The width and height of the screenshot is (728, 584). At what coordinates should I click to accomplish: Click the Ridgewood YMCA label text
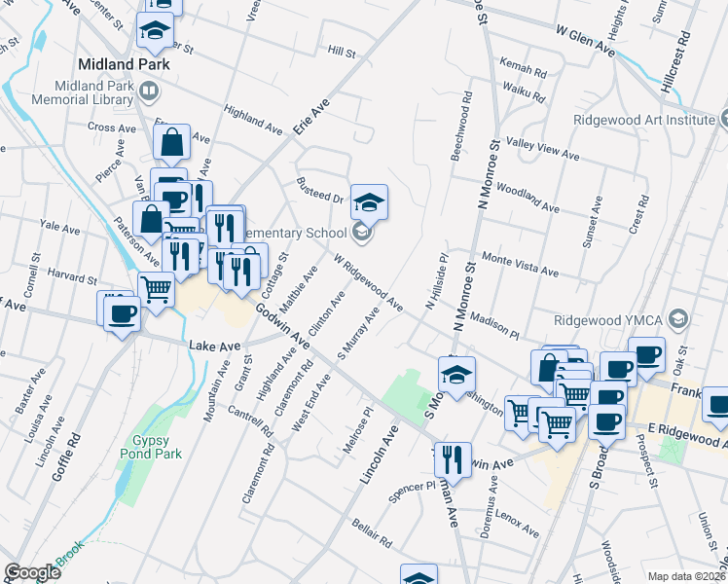point(608,320)
